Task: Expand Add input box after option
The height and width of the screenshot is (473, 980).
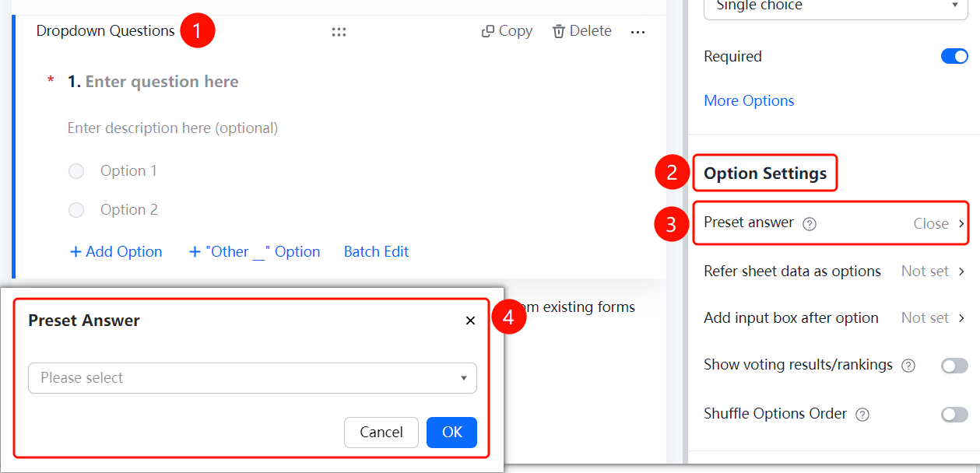Action: point(834,318)
